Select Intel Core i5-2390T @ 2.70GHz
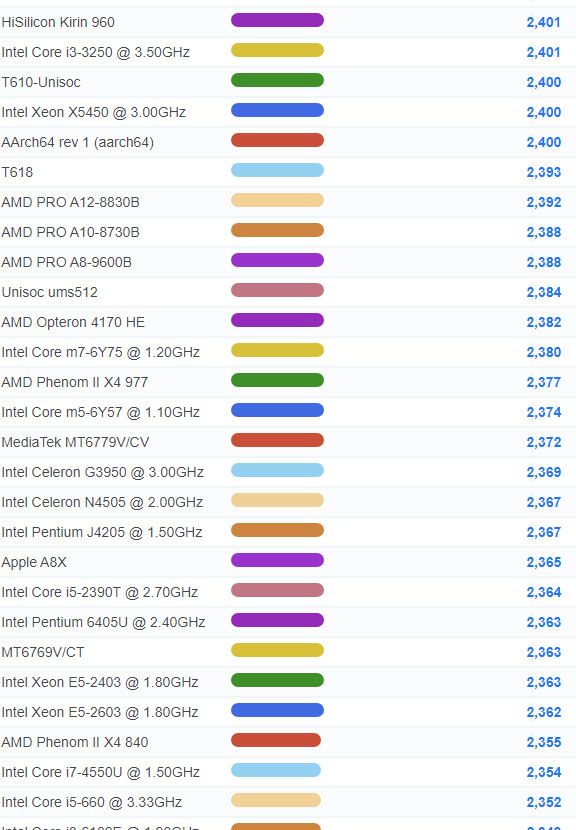Image resolution: width=576 pixels, height=830 pixels. pos(100,592)
